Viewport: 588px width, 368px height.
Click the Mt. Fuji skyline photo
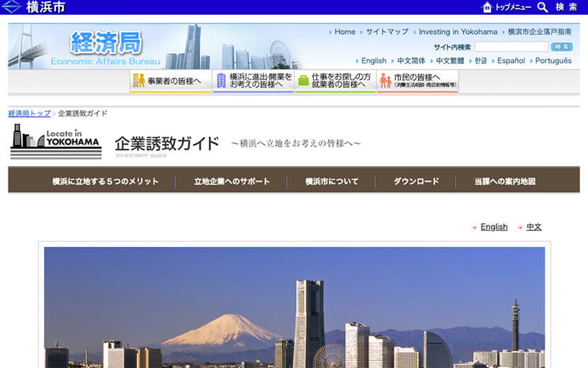coord(294,307)
